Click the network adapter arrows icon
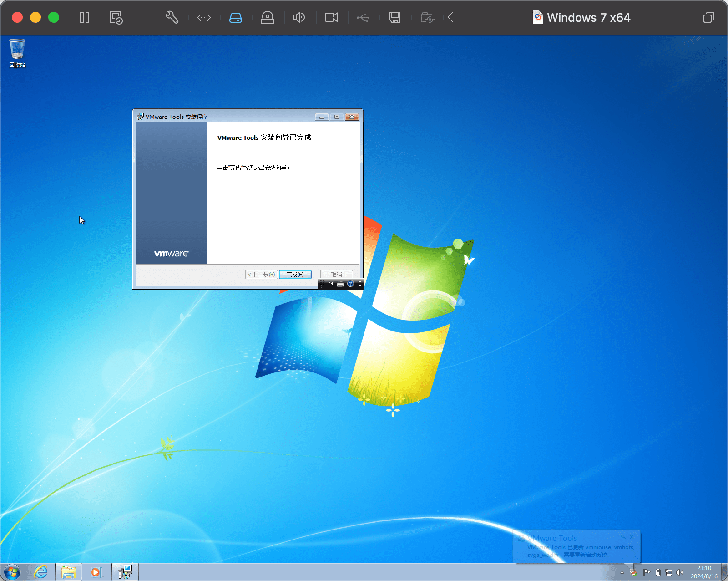Screen dimensions: 728x581 click(x=204, y=18)
